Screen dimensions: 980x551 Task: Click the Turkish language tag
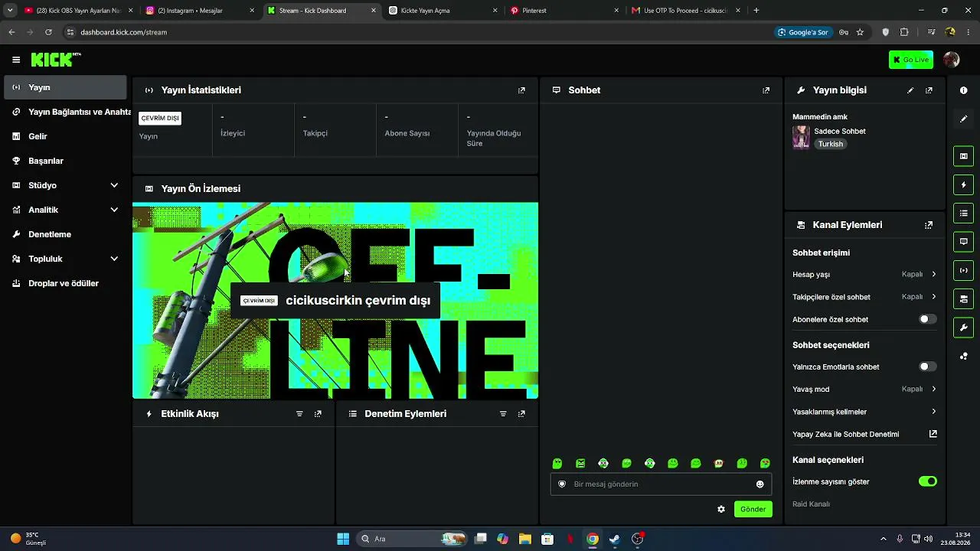click(x=830, y=144)
